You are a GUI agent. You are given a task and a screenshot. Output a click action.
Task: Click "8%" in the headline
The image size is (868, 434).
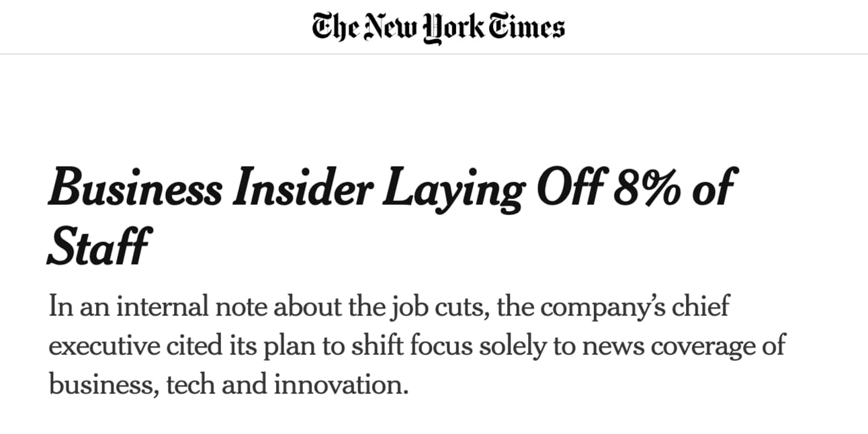pos(650,189)
